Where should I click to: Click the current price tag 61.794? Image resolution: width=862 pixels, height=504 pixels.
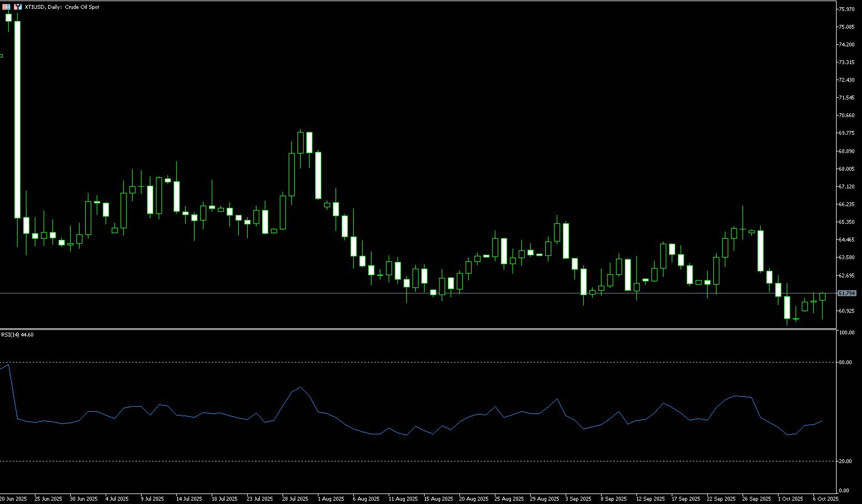coord(847,293)
